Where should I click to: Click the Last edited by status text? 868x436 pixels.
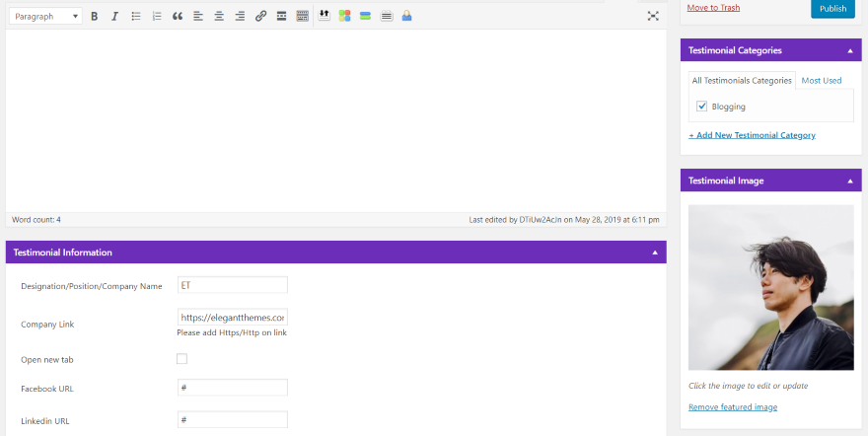pyautogui.click(x=564, y=220)
